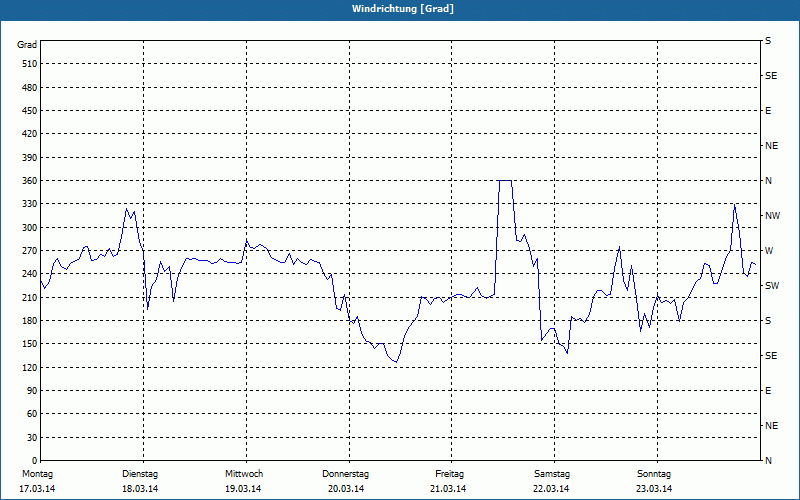Pick the '210' axis value
The image size is (800, 500).
pyautogui.click(x=30, y=298)
